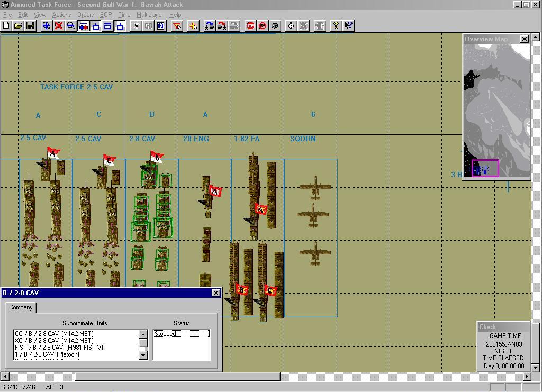
Task: Click the Save scenario disk icon
Action: pyautogui.click(x=30, y=25)
